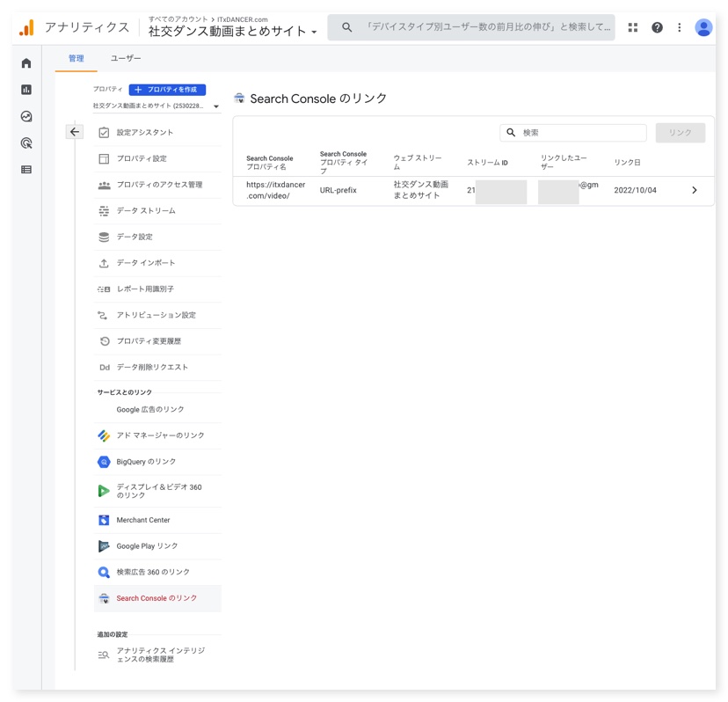
Task: Open the Home icon in left rail
Action: (x=26, y=63)
